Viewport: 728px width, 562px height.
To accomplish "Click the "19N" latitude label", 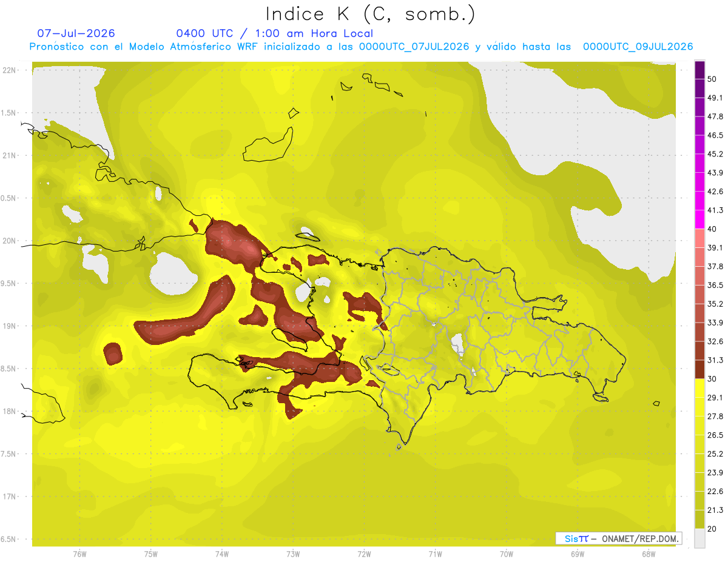I will (x=9, y=326).
